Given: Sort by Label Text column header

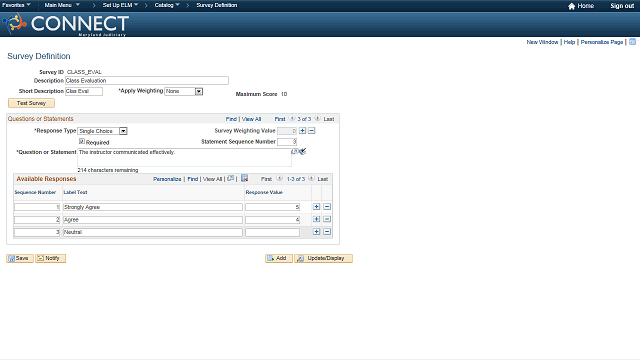Looking at the screenshot, I should (x=76, y=192).
